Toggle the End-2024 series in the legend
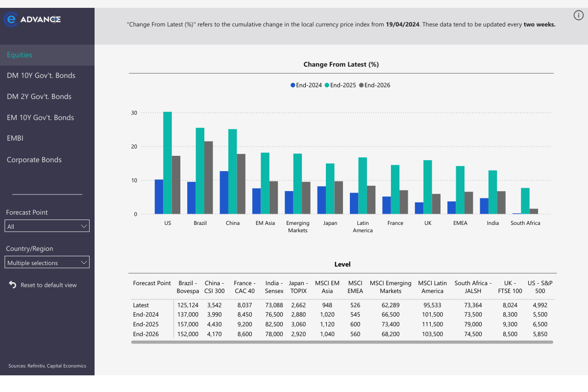 [x=306, y=85]
